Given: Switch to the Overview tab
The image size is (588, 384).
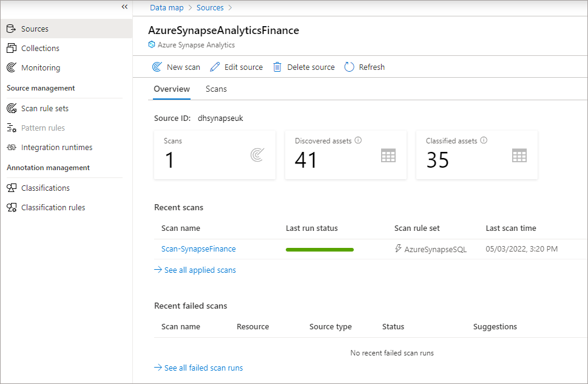Looking at the screenshot, I should pyautogui.click(x=172, y=89).
